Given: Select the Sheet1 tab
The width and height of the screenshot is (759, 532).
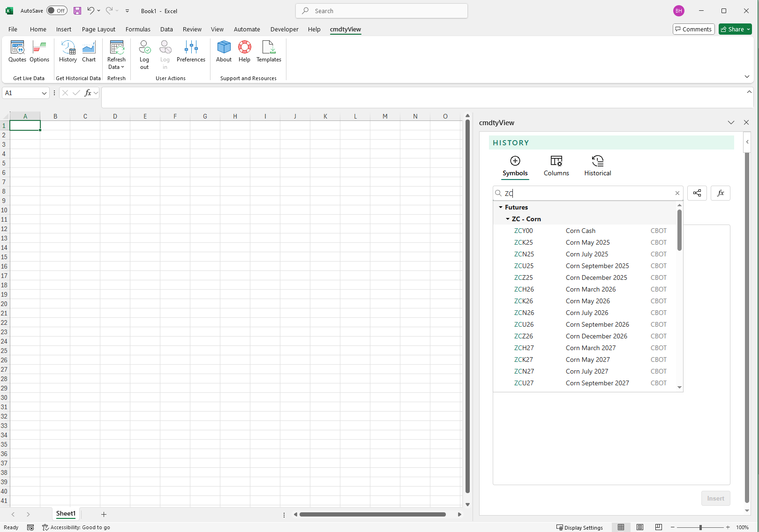Looking at the screenshot, I should coord(66,514).
